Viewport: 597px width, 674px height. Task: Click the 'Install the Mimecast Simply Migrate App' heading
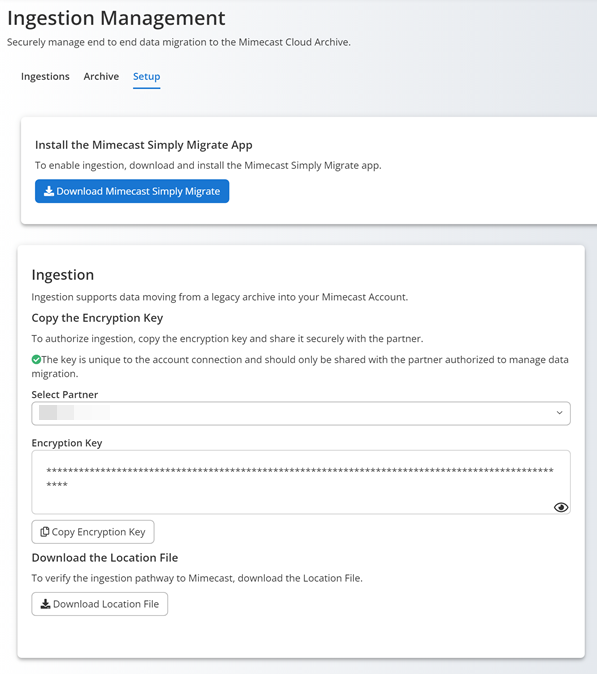pyautogui.click(x=144, y=145)
